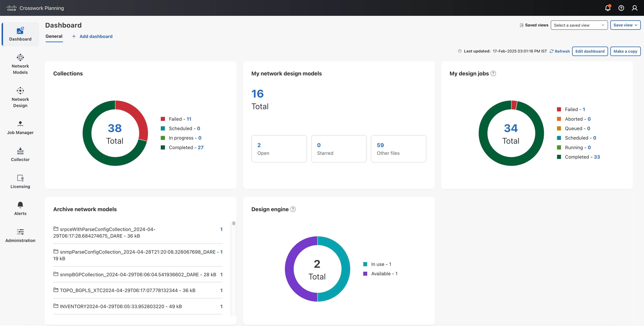Click folder icon of INVENTORY archive
Image resolution: width=644 pixels, height=326 pixels.
(56, 306)
